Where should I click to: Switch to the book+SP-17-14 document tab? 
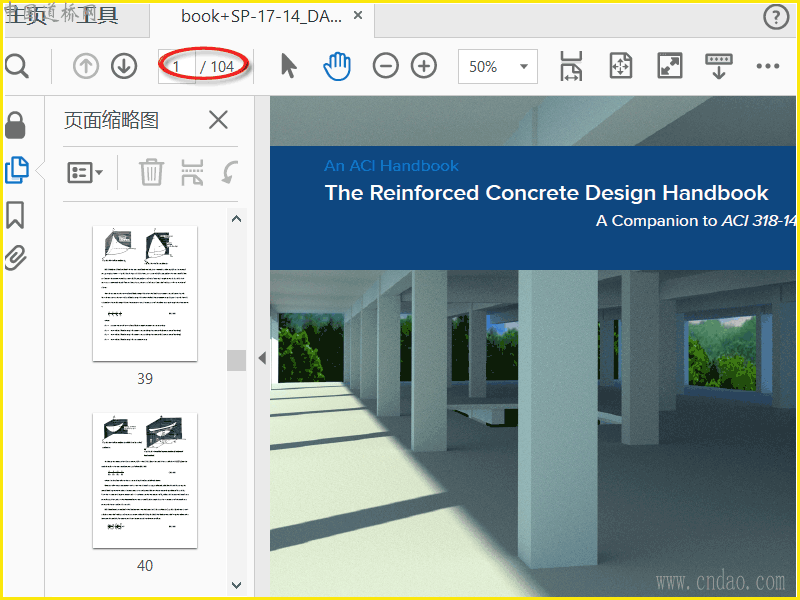(260, 16)
